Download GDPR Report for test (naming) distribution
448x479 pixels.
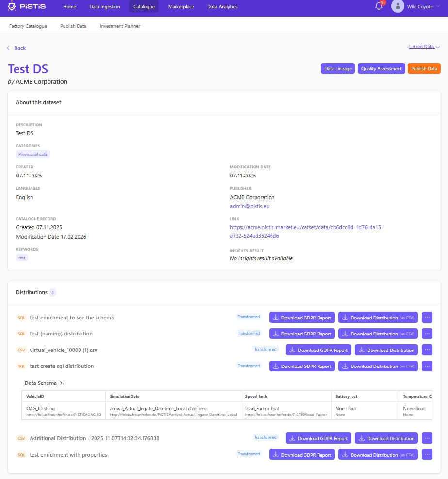(302, 334)
